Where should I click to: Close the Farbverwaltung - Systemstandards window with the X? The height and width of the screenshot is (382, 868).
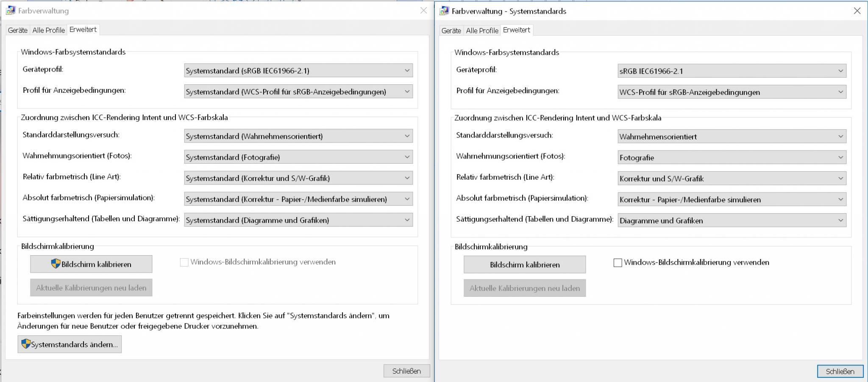[x=857, y=11]
